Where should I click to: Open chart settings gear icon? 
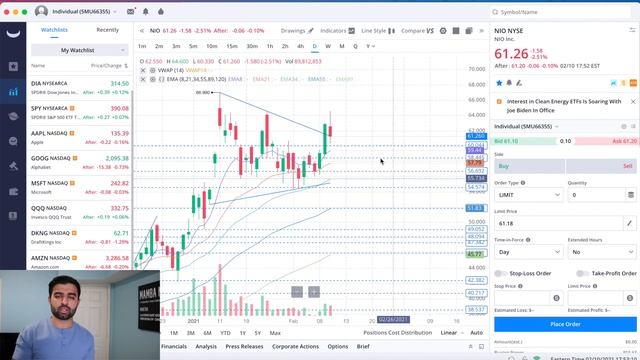click(443, 31)
